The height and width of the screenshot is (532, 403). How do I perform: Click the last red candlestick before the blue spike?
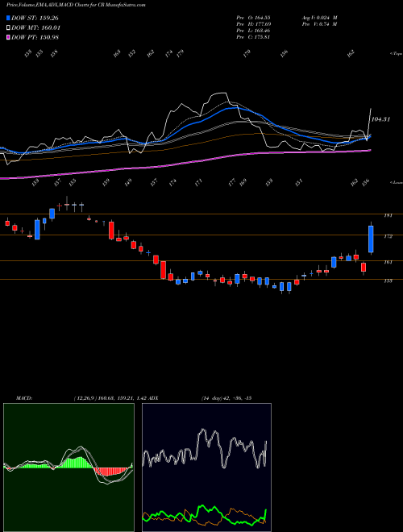tap(364, 267)
